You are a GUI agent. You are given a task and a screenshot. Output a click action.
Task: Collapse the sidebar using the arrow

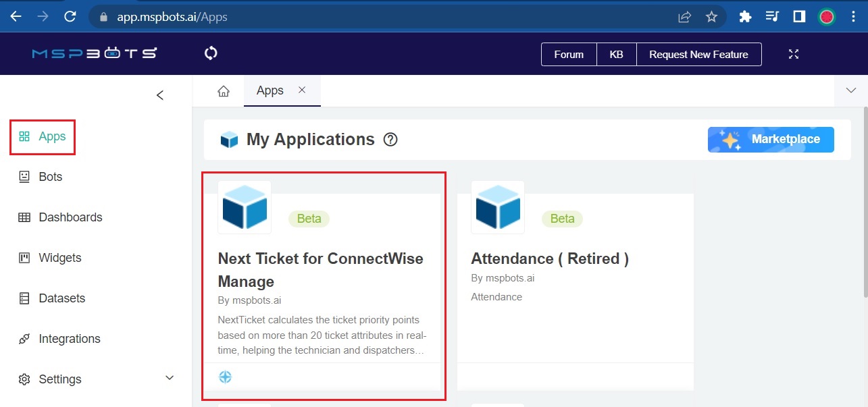[x=160, y=95]
